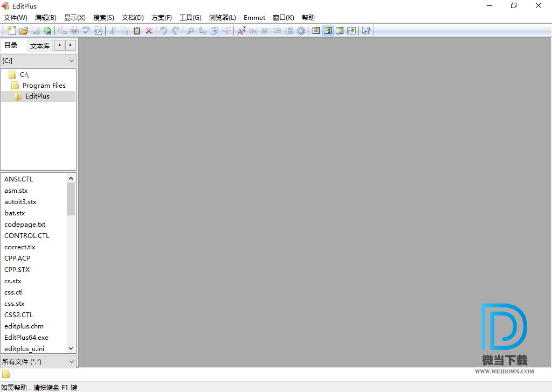Viewport: 552px width, 392px height.
Task: Click the ABC Spell Check icon
Action: pos(86,31)
